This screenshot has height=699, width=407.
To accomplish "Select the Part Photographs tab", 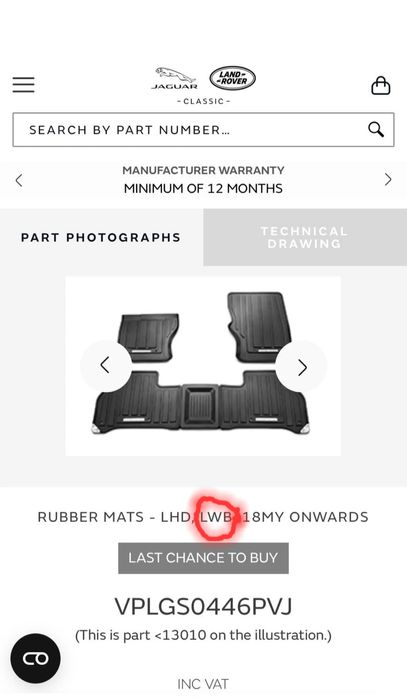I will tap(101, 237).
